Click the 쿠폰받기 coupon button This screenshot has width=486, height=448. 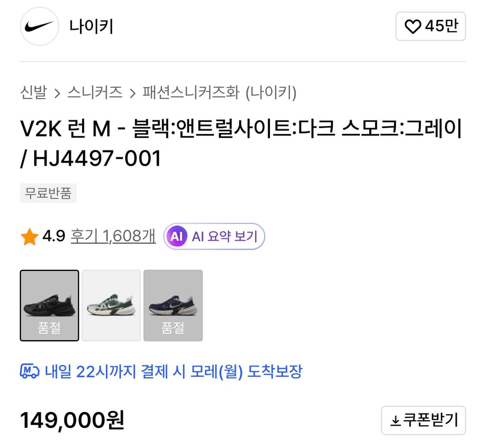(x=423, y=420)
